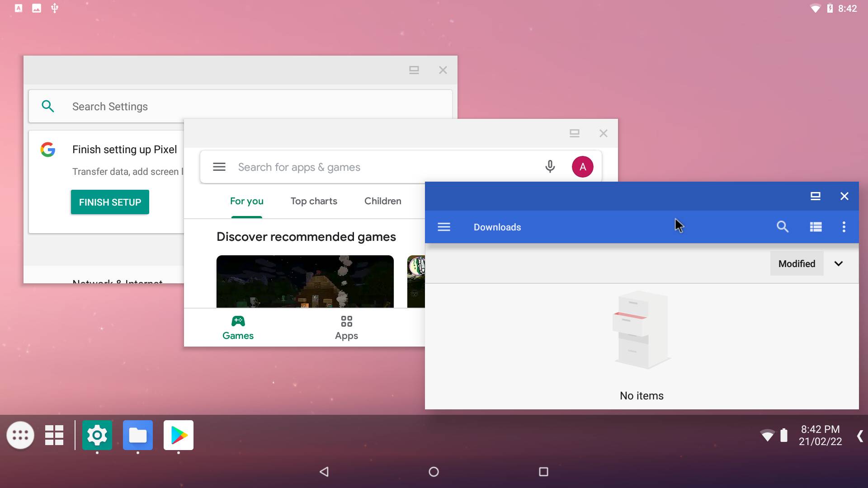Screen dimensions: 868x488
Task: Select the Apps section in Play Store
Action: pos(346,327)
